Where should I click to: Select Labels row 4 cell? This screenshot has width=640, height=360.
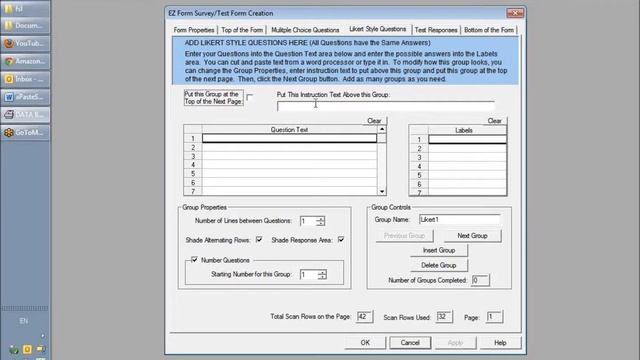pos(467,167)
